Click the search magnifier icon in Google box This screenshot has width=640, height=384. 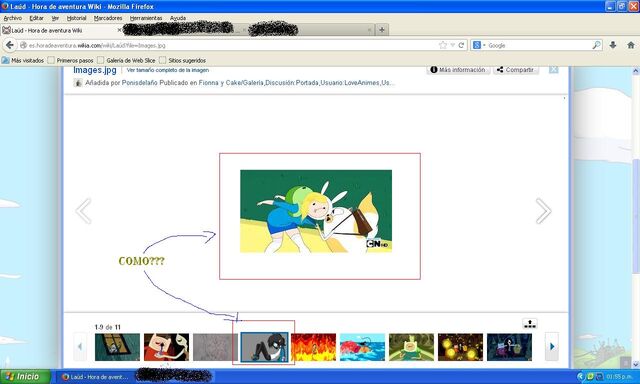tap(596, 45)
